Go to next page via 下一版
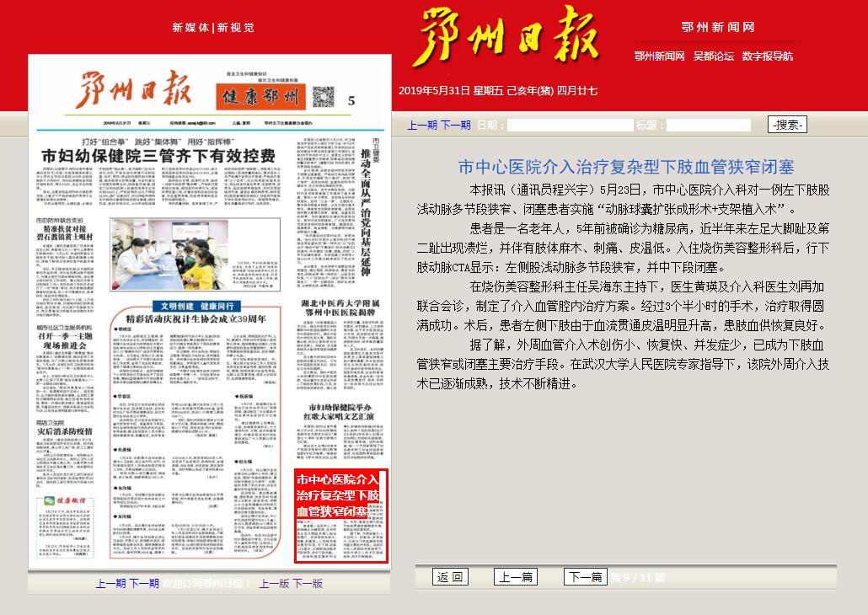Screen dimensions: 868x615 click(x=308, y=584)
